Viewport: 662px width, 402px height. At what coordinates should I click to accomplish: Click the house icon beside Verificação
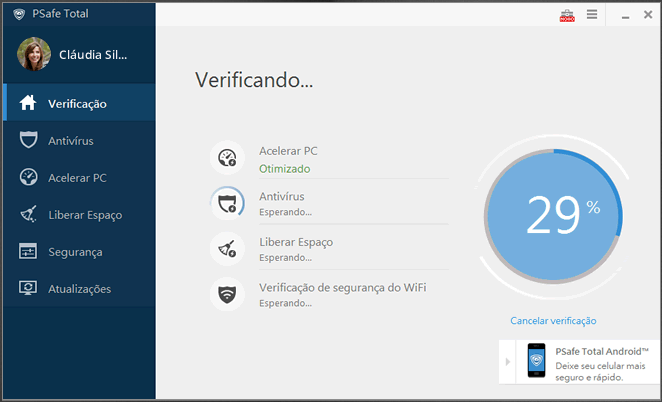[28, 103]
